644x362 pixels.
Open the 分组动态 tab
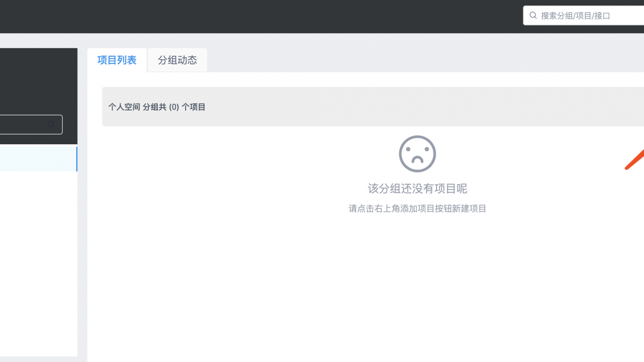(177, 60)
